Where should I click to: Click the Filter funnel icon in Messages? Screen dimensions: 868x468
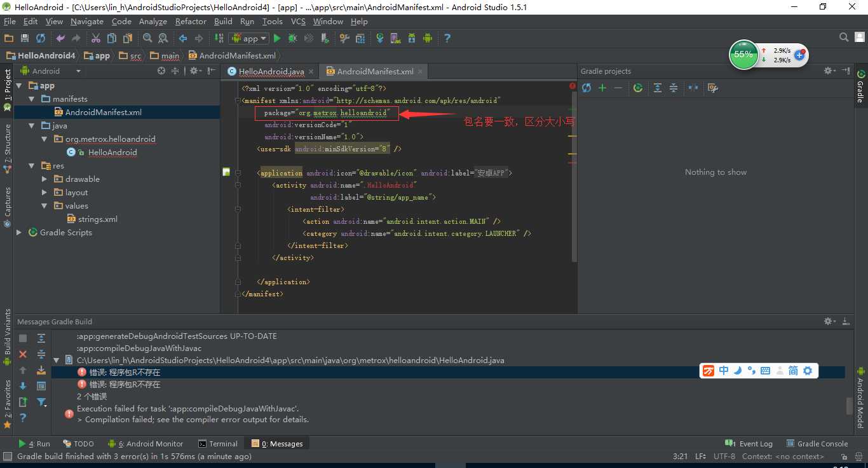click(41, 402)
